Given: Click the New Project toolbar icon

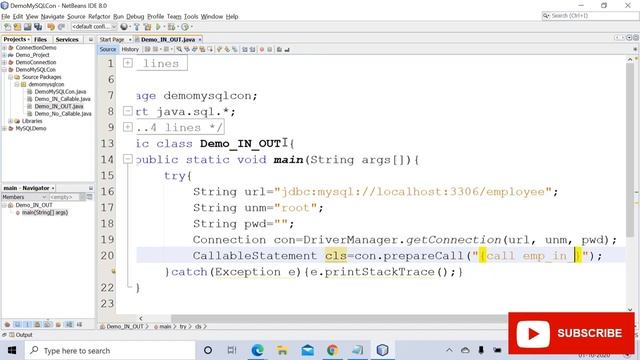Looking at the screenshot, I should [x=17, y=27].
